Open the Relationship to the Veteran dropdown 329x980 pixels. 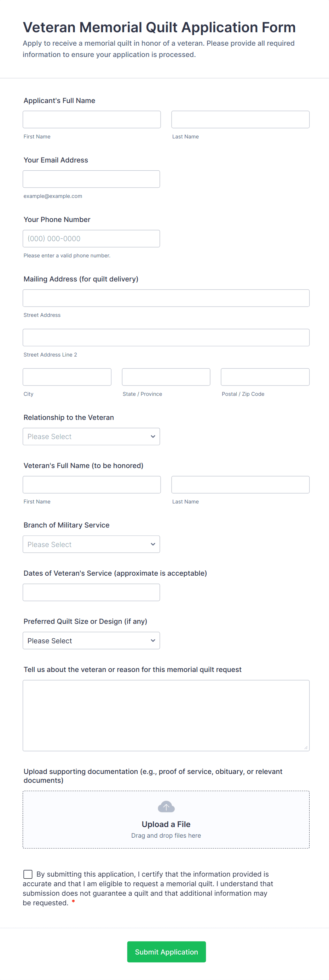pyautogui.click(x=91, y=436)
